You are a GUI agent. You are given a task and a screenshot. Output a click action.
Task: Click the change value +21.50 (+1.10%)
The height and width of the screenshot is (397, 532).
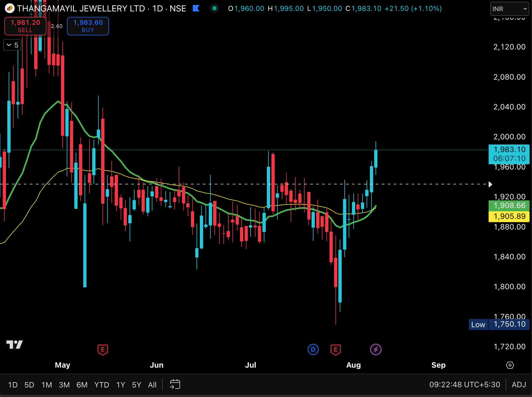point(413,9)
